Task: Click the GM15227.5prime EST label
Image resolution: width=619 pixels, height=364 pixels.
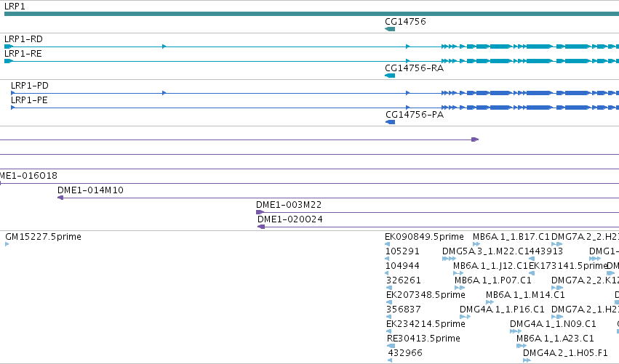Action: pos(43,237)
